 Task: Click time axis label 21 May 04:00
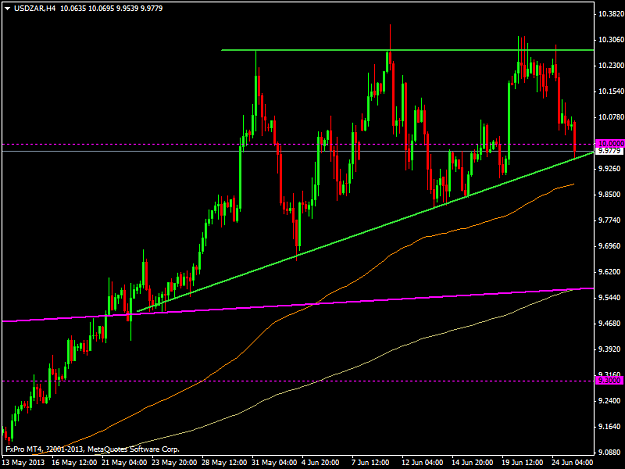coord(124,463)
